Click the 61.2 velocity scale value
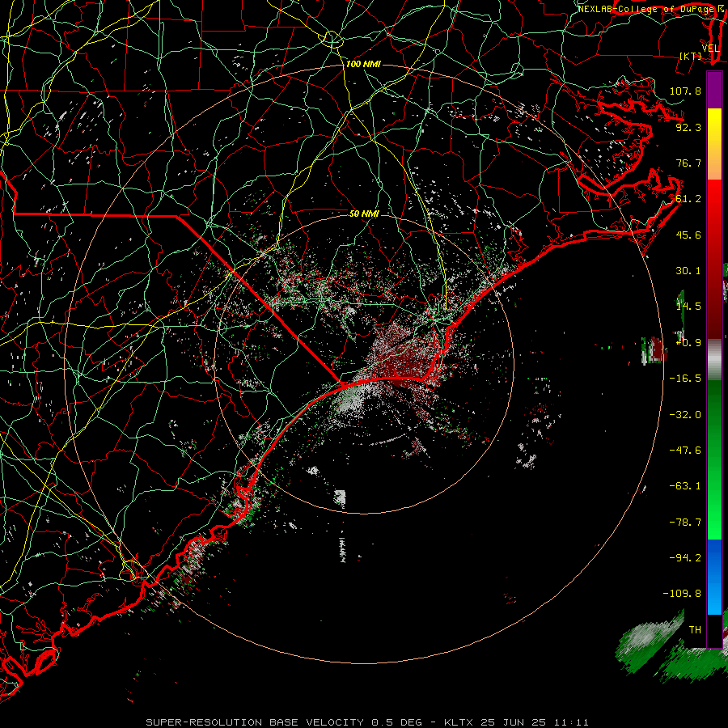This screenshot has height=728, width=728. click(688, 199)
